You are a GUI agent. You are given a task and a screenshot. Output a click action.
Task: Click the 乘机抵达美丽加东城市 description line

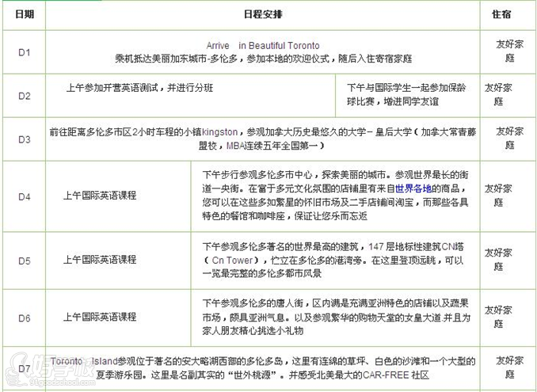pos(263,59)
